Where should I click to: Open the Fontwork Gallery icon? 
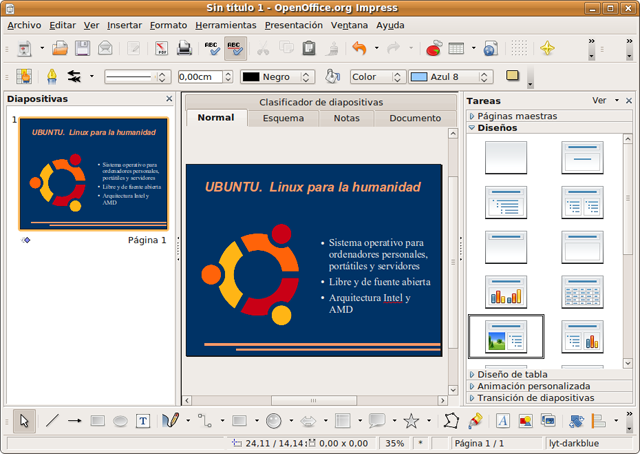point(501,421)
